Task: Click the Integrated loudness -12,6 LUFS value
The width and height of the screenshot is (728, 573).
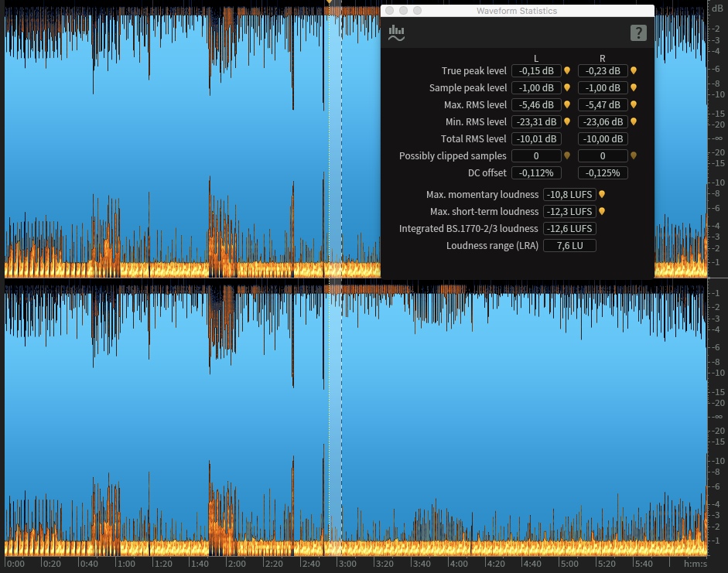Action: point(569,229)
